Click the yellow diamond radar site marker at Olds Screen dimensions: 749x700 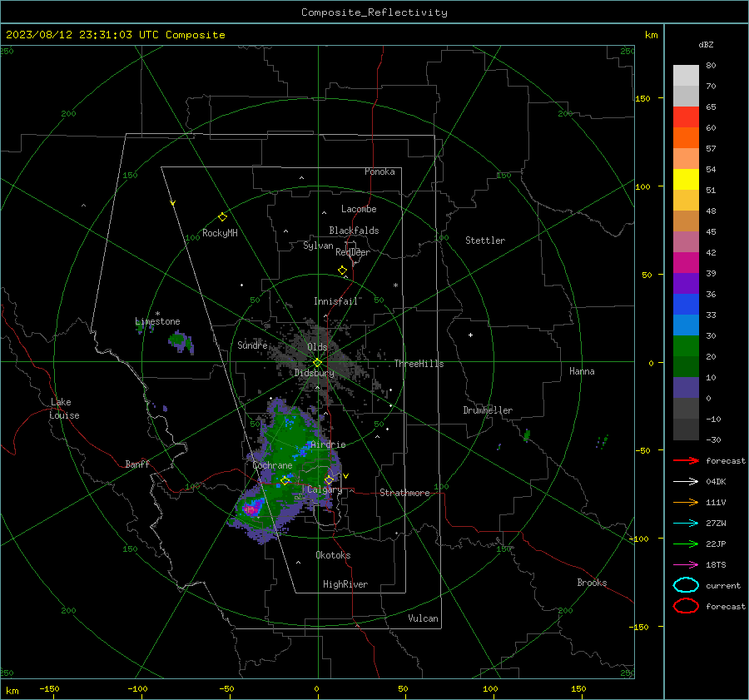pyautogui.click(x=318, y=363)
